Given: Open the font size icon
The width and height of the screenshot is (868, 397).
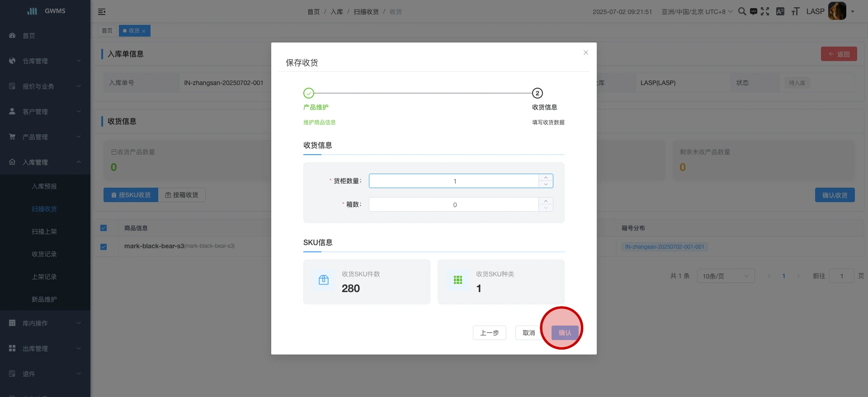Looking at the screenshot, I should [x=795, y=11].
